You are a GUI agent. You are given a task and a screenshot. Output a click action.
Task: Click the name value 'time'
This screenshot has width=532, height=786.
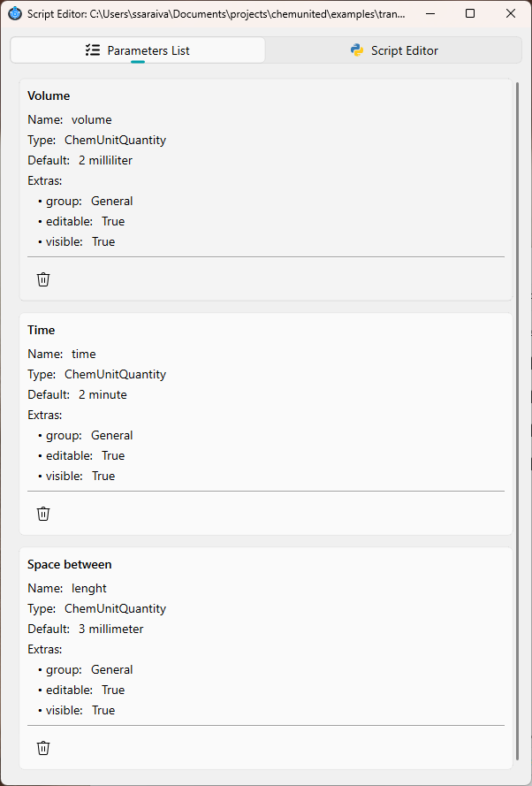pyautogui.click(x=84, y=354)
